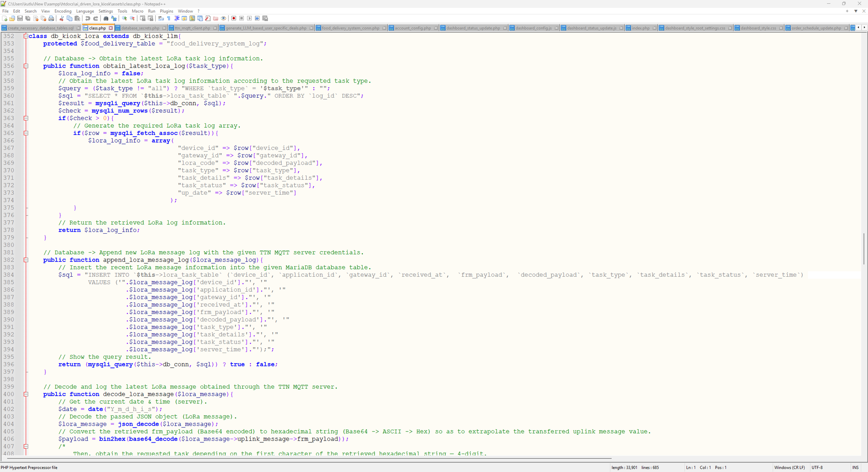Create a new file with New icon
This screenshot has height=472, width=868.
point(5,18)
